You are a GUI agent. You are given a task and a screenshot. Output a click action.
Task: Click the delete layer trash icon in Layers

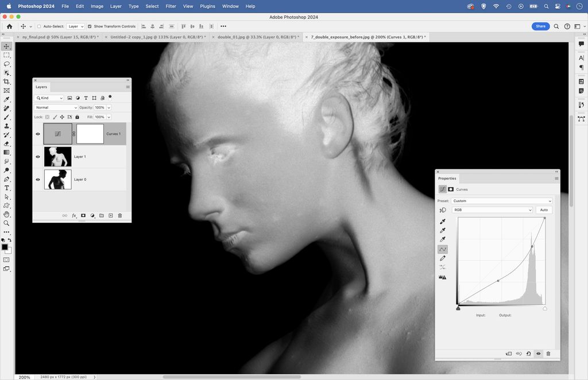[120, 215]
